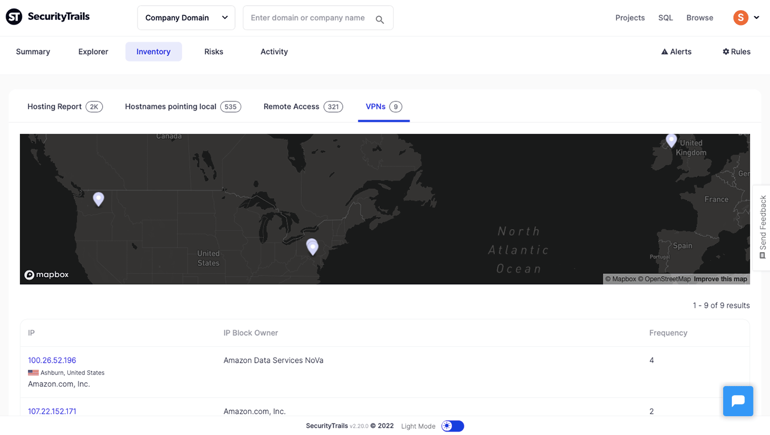The width and height of the screenshot is (770, 435).
Task: Click the Ashburn, United States location text
Action: pyautogui.click(x=72, y=373)
